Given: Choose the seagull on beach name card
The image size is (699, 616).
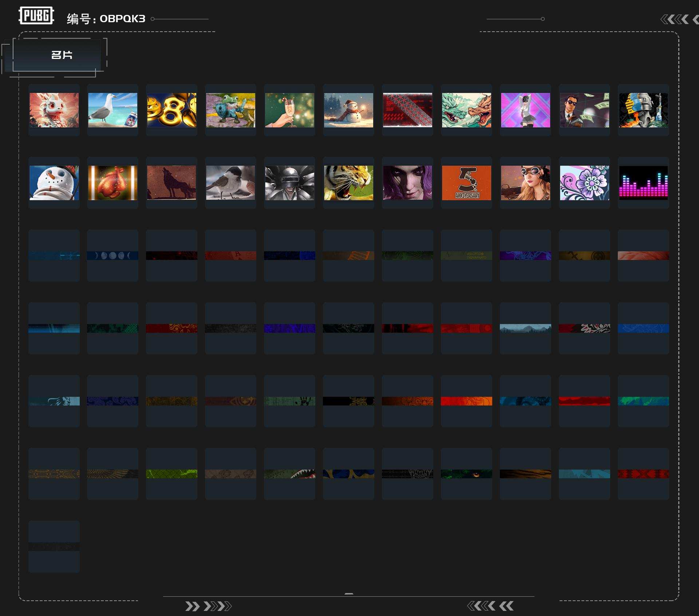Looking at the screenshot, I should coord(113,110).
